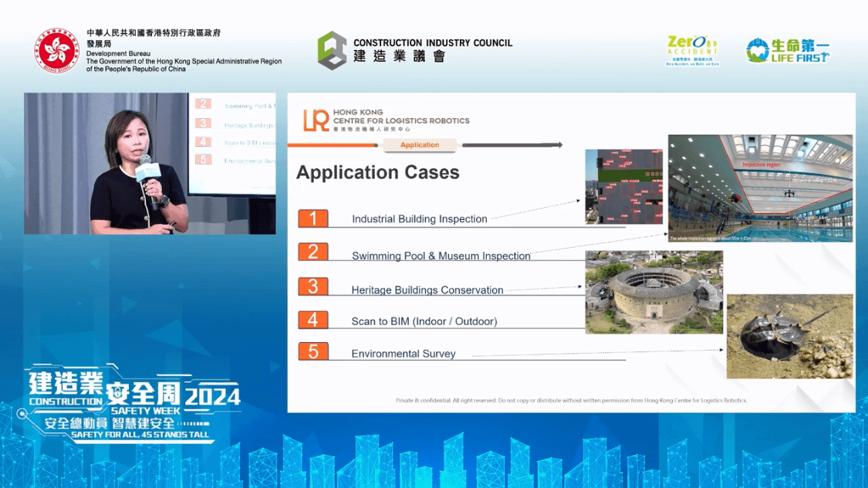Open the round heritage building photo
868x488 pixels.
[x=654, y=293]
